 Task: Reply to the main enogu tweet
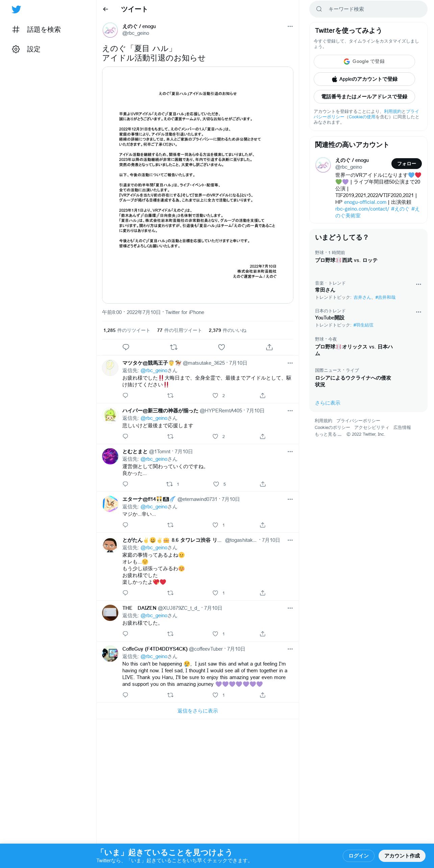126,347
